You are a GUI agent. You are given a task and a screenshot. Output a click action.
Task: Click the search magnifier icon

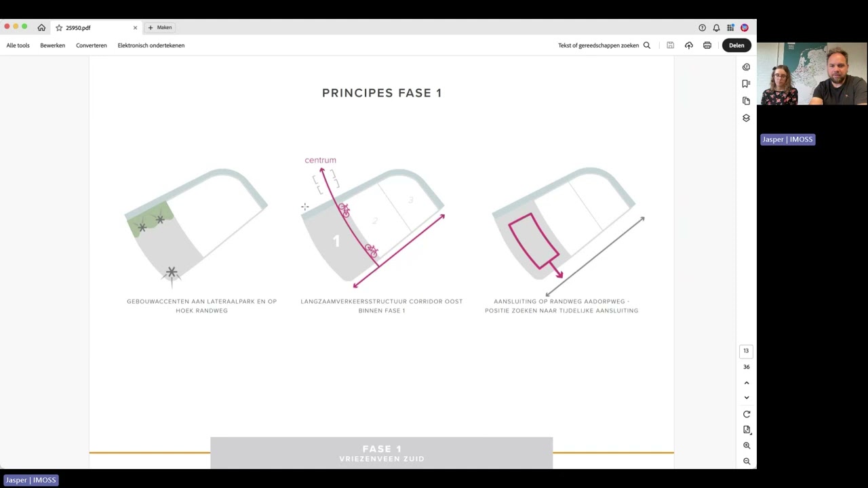point(647,45)
